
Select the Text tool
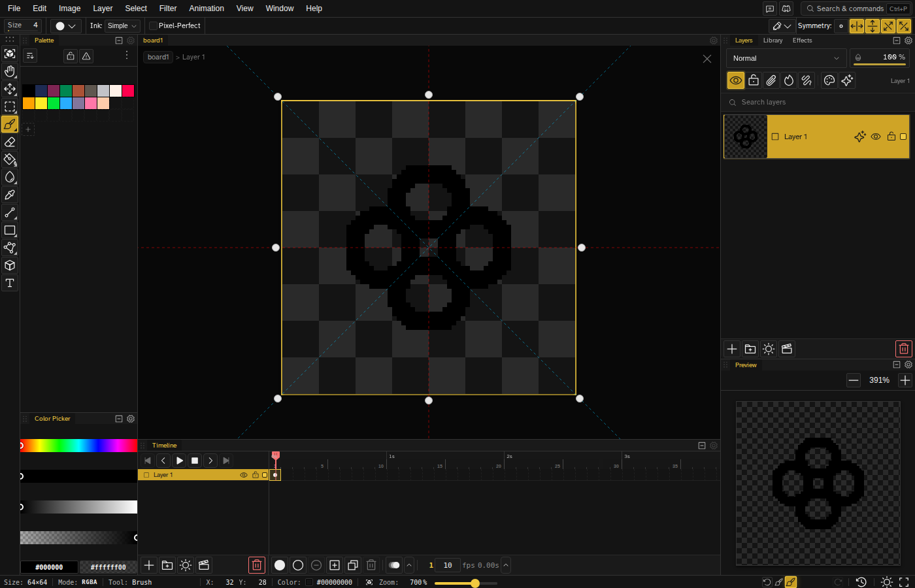coord(10,283)
